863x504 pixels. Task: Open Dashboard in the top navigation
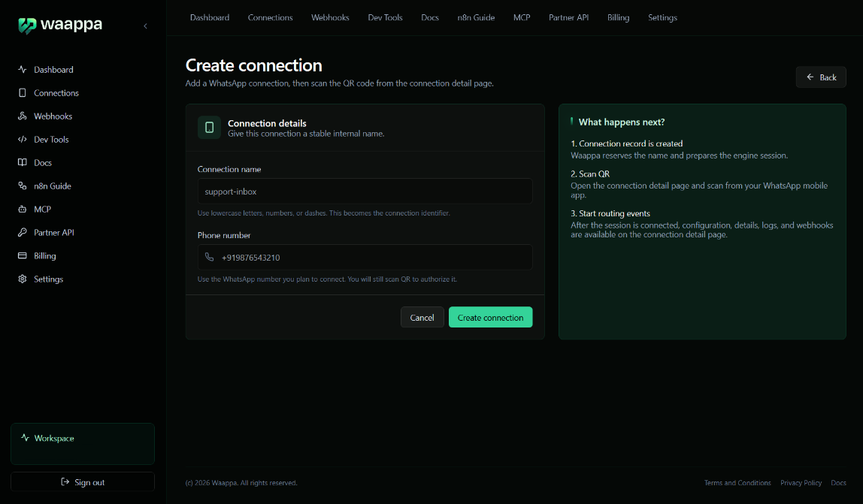pyautogui.click(x=210, y=17)
